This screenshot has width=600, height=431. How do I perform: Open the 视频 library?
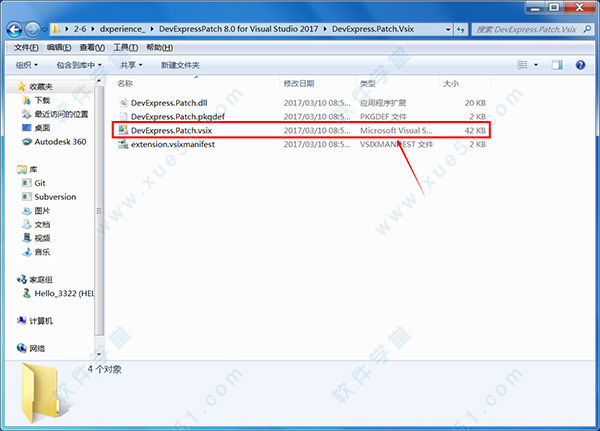click(x=42, y=238)
